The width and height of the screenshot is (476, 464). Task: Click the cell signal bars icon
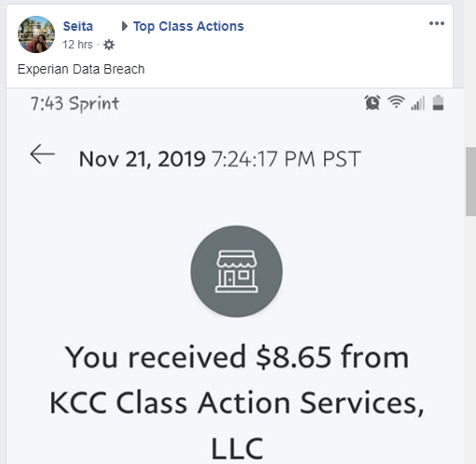(x=417, y=103)
